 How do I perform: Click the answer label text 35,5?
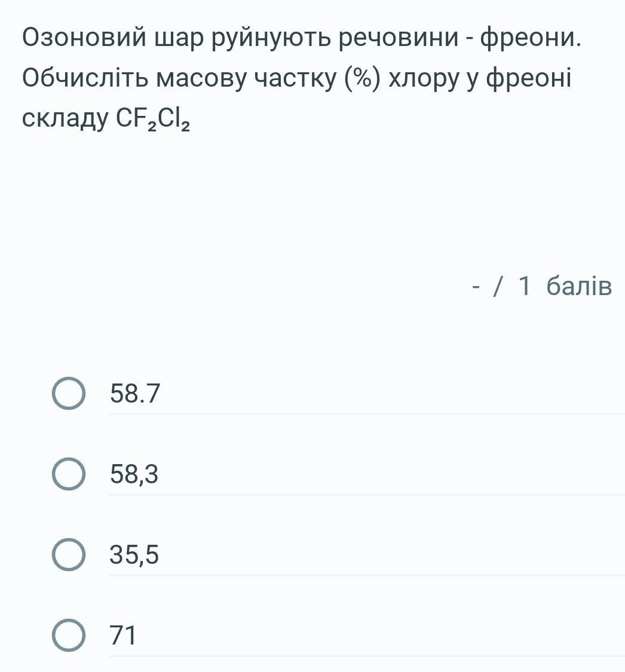click(134, 554)
